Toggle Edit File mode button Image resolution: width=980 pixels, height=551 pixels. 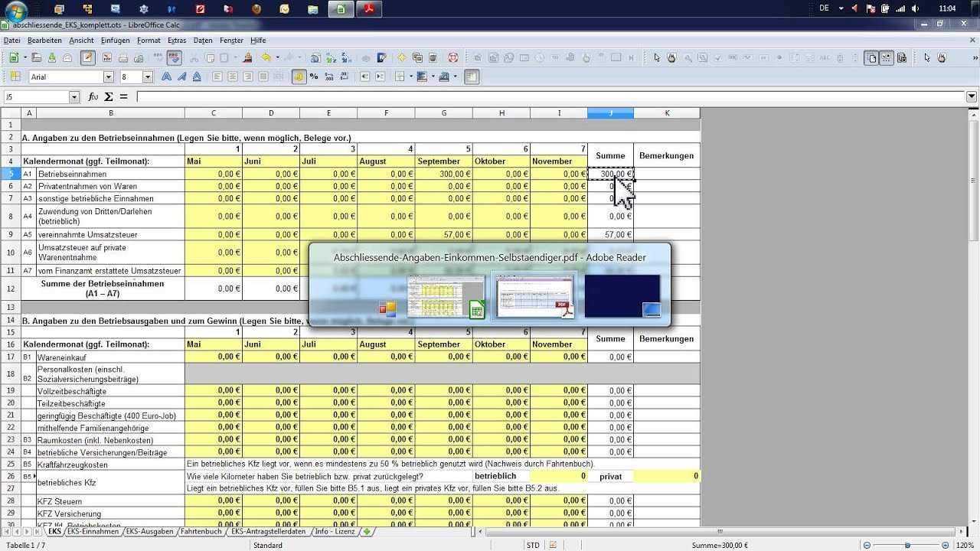coord(87,58)
